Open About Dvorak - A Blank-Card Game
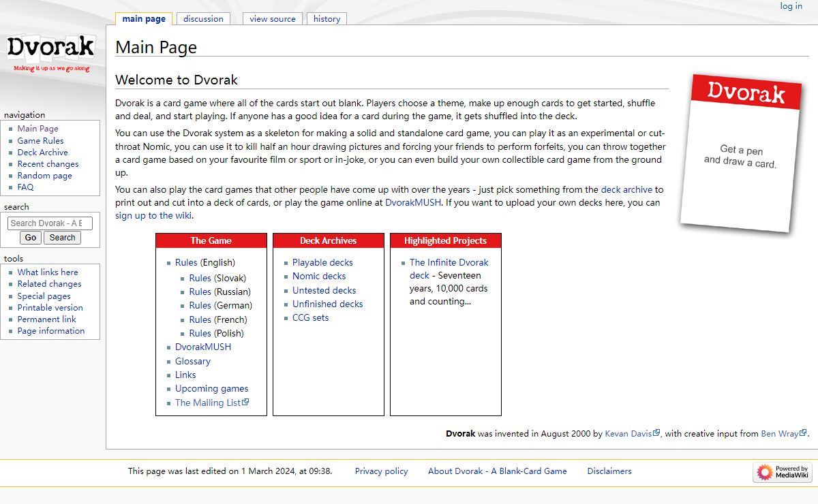The width and height of the screenshot is (818, 504). click(x=498, y=471)
